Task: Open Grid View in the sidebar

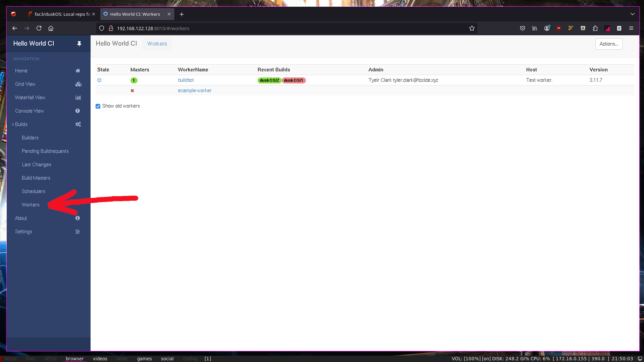Action: tap(25, 84)
